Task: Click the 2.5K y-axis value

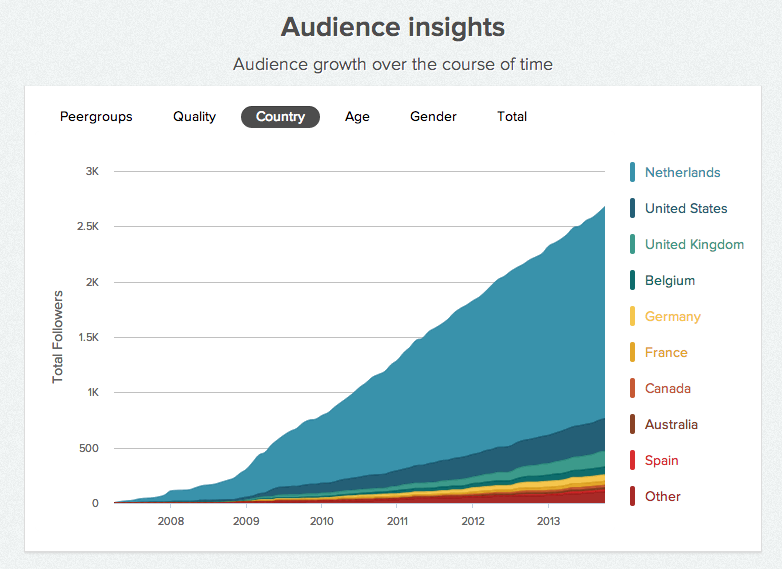Action: 88,226
